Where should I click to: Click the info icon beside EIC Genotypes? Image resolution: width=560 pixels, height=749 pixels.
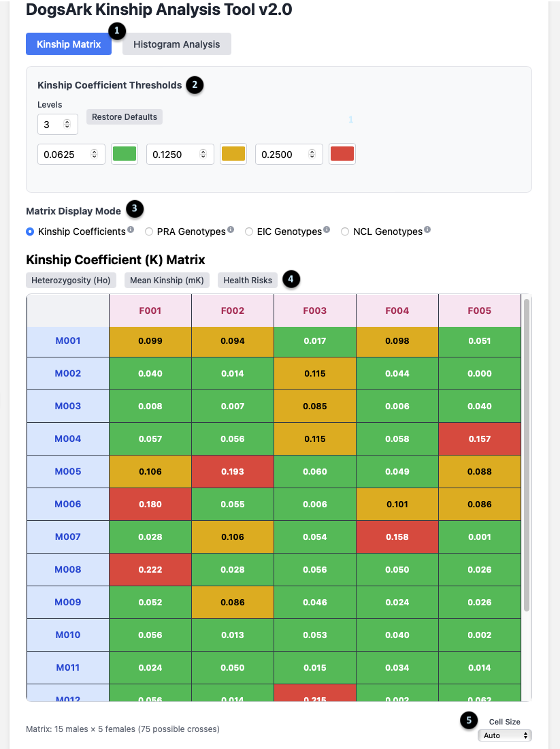click(x=325, y=229)
